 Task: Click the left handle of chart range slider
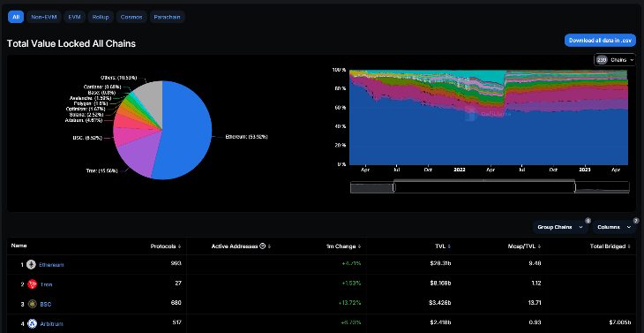(x=393, y=187)
